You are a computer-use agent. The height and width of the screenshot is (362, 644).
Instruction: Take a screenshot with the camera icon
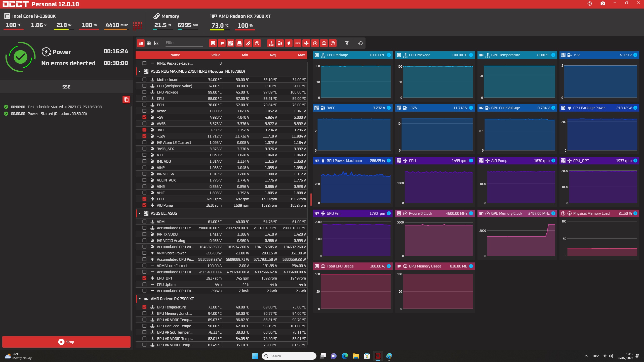603,4
